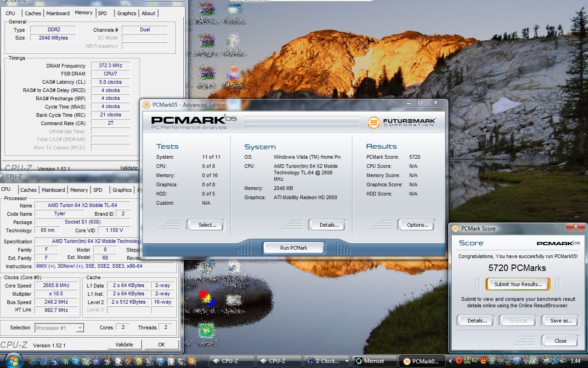588x368 pixels.
Task: Click the Technology value 65 nm
Action: click(x=47, y=230)
